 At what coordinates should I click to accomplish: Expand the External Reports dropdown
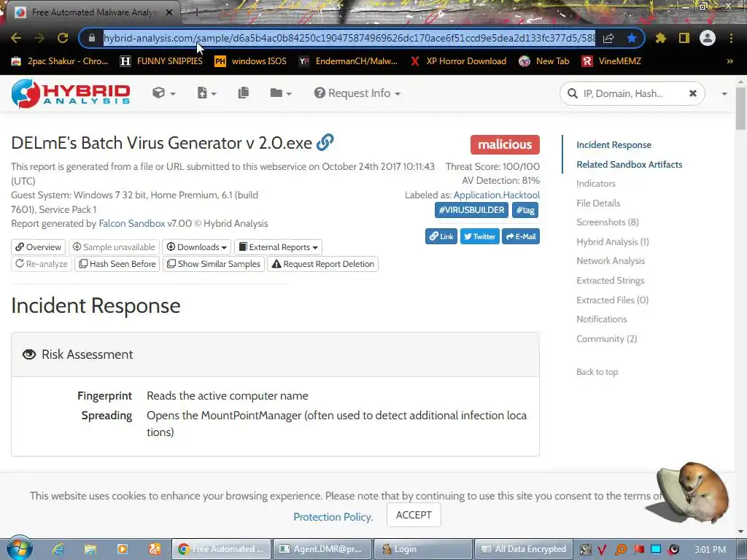pos(278,247)
